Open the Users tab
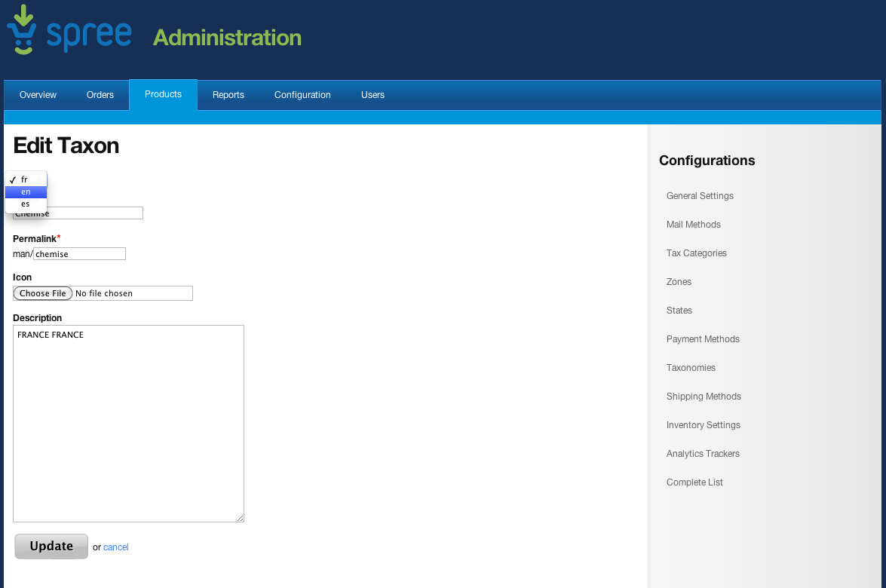886x588 pixels. coord(373,95)
